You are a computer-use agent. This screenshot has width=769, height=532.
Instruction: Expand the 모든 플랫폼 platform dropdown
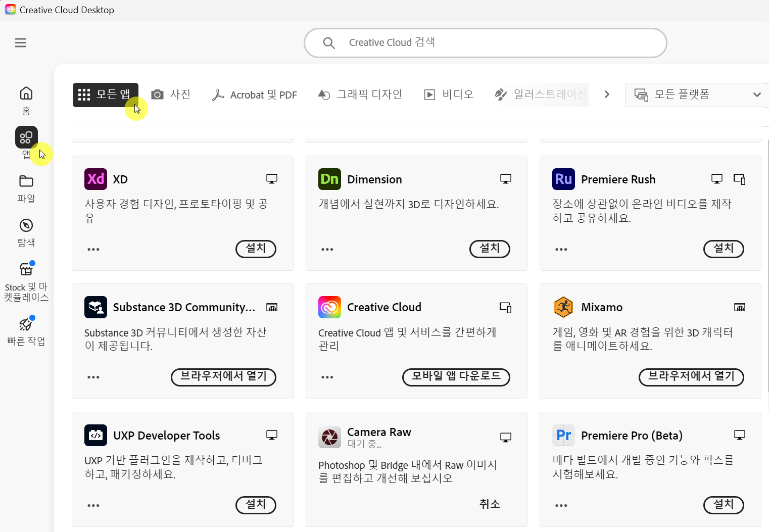coord(697,95)
